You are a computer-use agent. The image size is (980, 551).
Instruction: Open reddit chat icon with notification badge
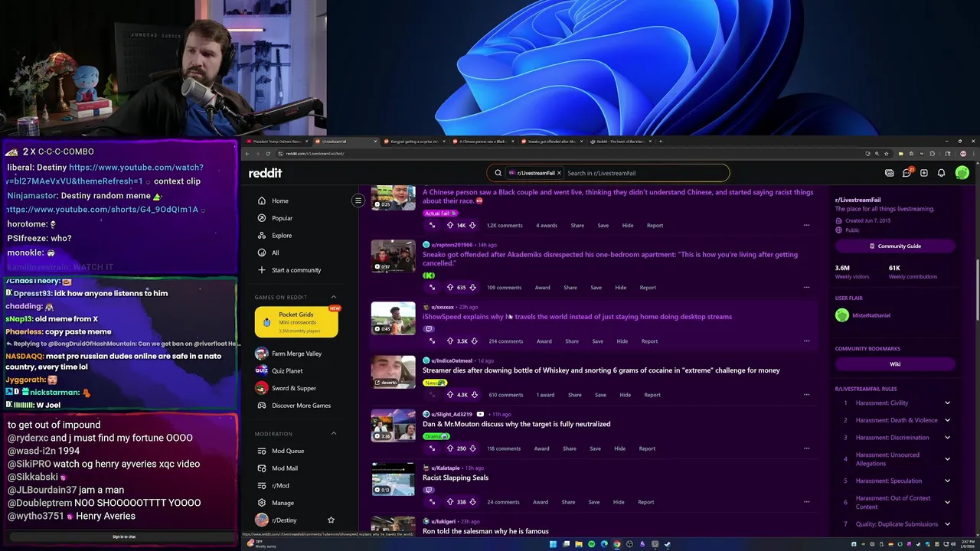tap(907, 173)
